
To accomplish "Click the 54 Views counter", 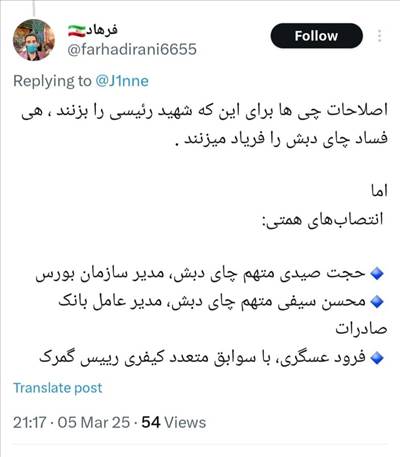I will [x=174, y=422].
